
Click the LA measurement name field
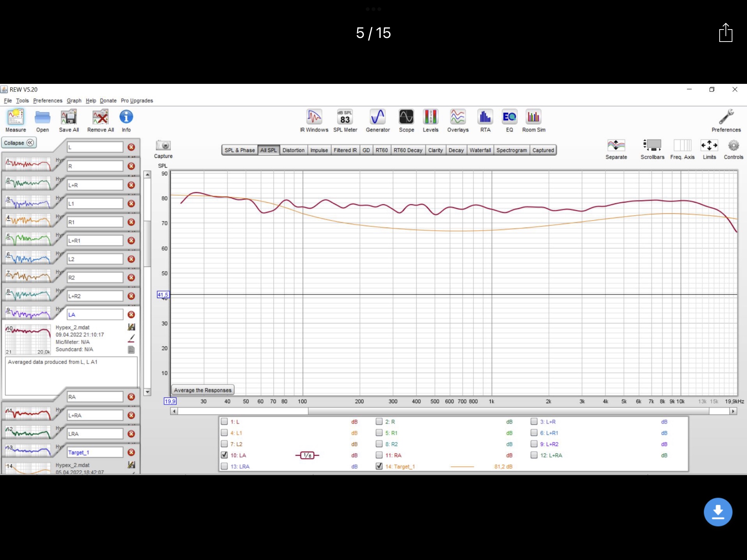[x=95, y=315]
